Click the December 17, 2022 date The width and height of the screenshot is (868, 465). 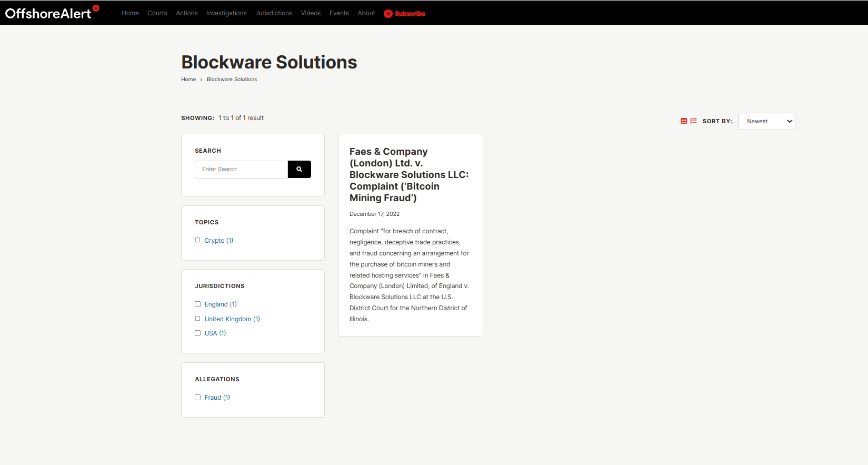coord(375,214)
